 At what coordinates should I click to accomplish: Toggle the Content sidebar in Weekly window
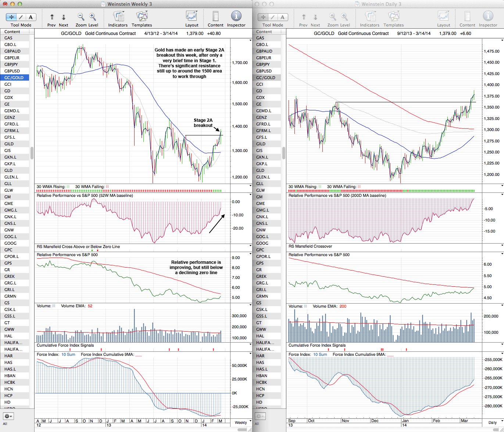tap(215, 17)
